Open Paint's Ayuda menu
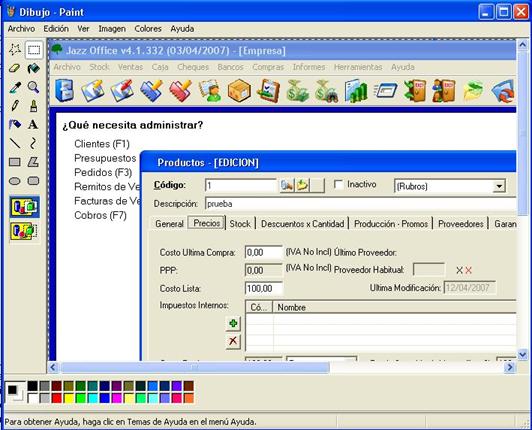This screenshot has width=532, height=430. tap(182, 29)
